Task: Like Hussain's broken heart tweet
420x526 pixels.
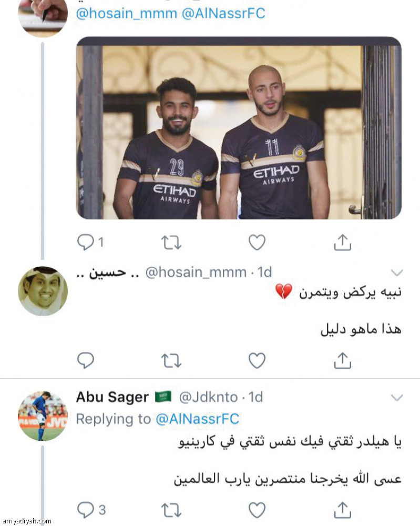Action: (x=257, y=360)
